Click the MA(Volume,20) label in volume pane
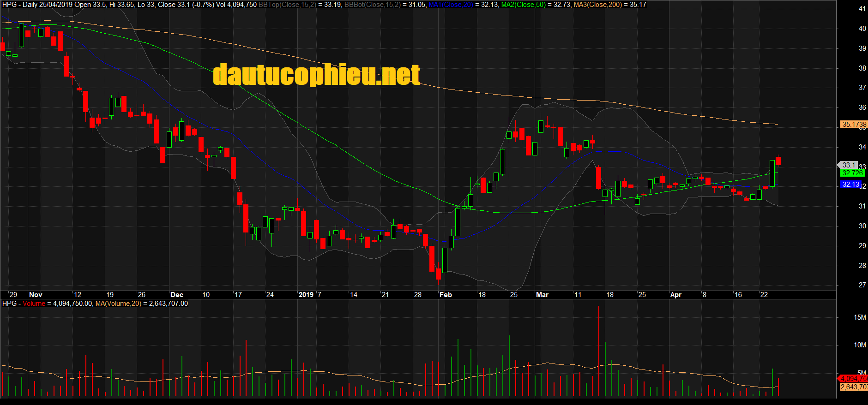The width and height of the screenshot is (868, 405). pyautogui.click(x=118, y=304)
